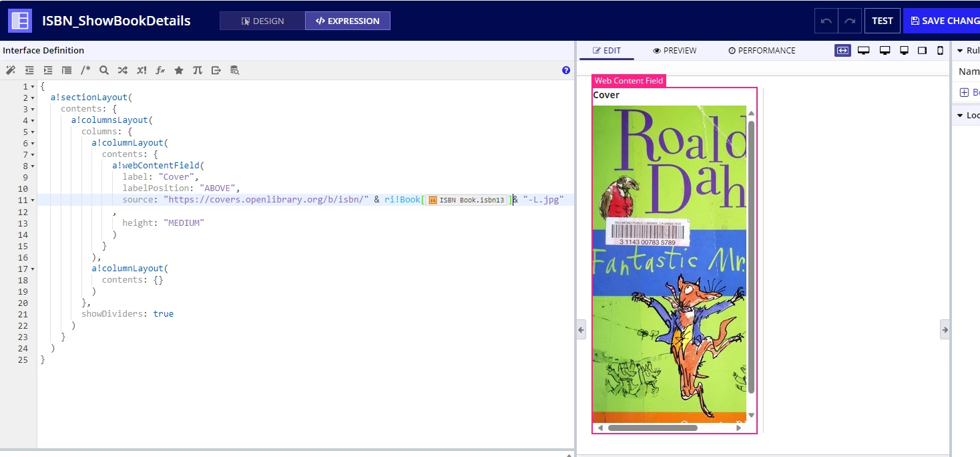Click the cover image horizontal scrollbar
This screenshot has height=457, width=980.
pyautogui.click(x=653, y=428)
